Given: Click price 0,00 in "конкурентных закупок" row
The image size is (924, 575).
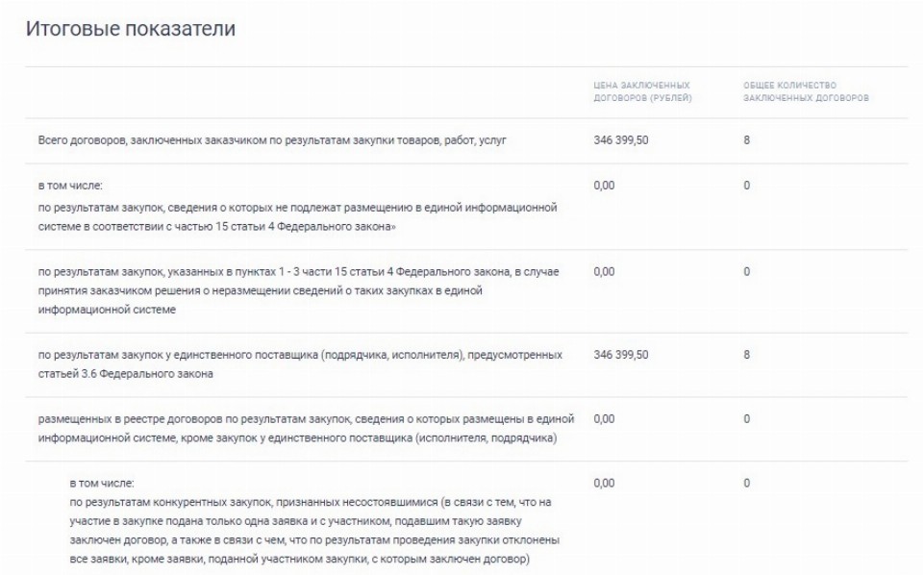Looking at the screenshot, I should coord(604,483).
